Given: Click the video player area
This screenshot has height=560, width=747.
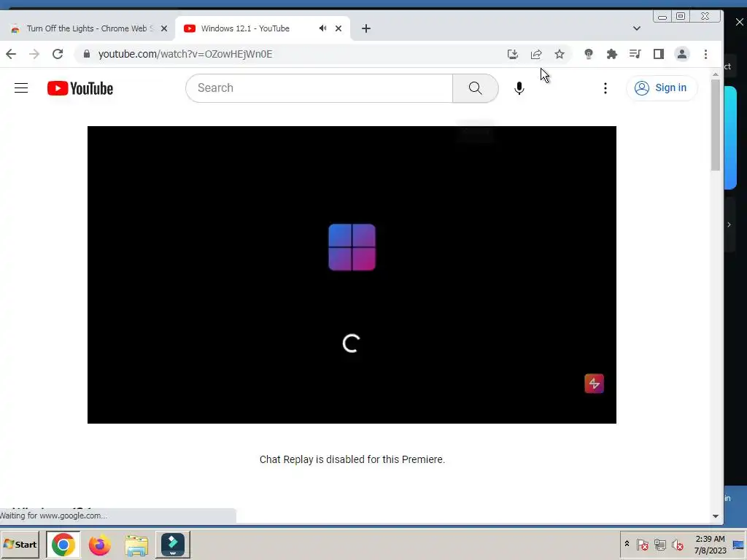Looking at the screenshot, I should click(x=352, y=275).
